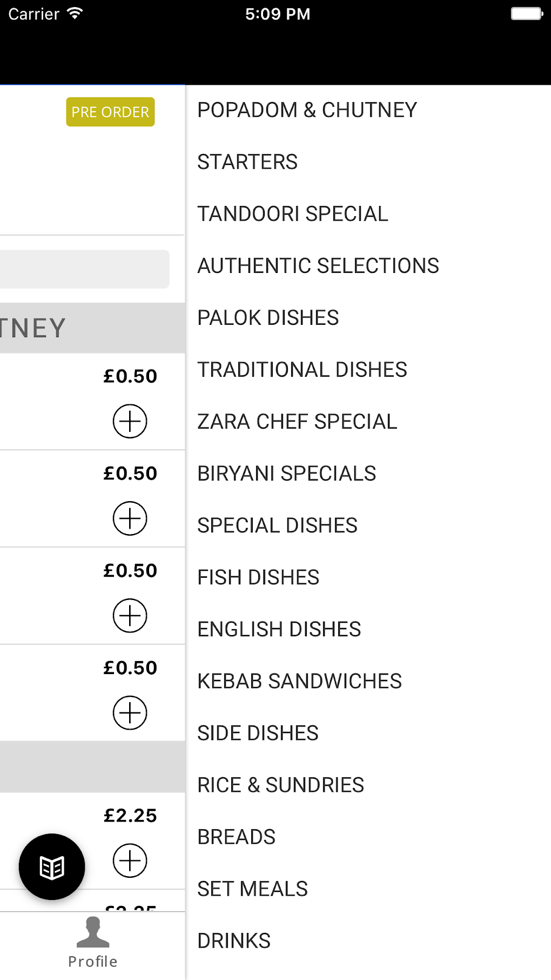The image size is (551, 980).
Task: Jump to PALOK DISHES section
Action: click(x=268, y=318)
